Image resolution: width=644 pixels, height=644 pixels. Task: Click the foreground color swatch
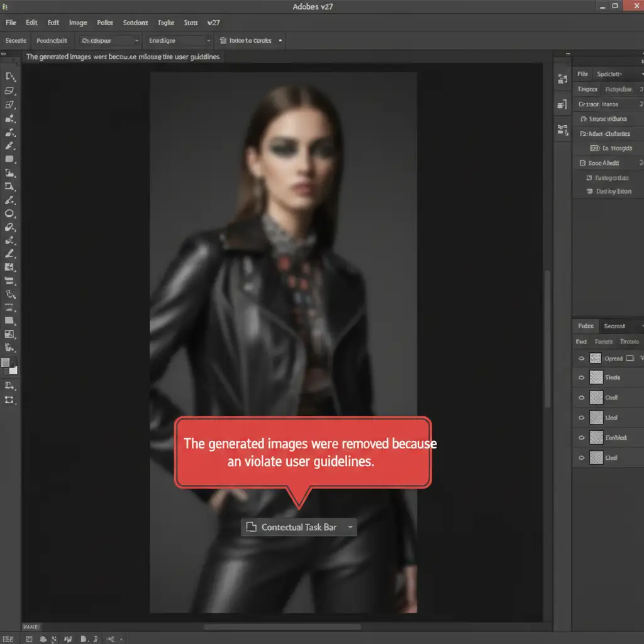(x=6, y=363)
